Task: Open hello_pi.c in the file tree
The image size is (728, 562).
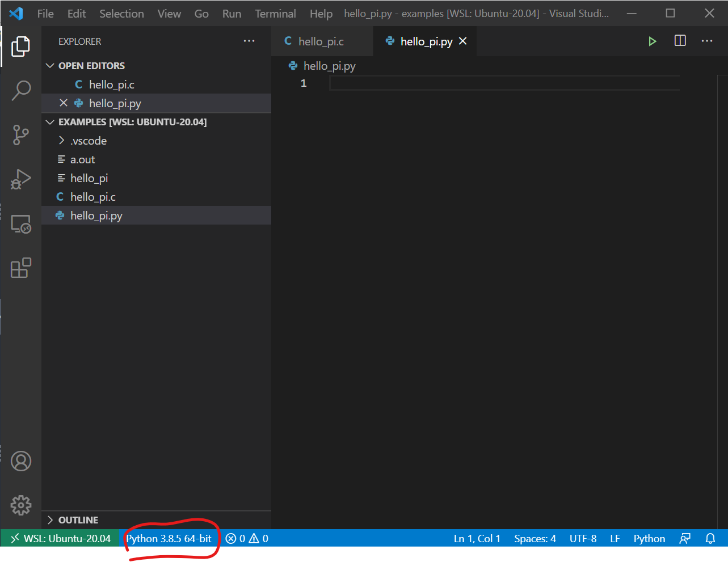Action: [156, 197]
